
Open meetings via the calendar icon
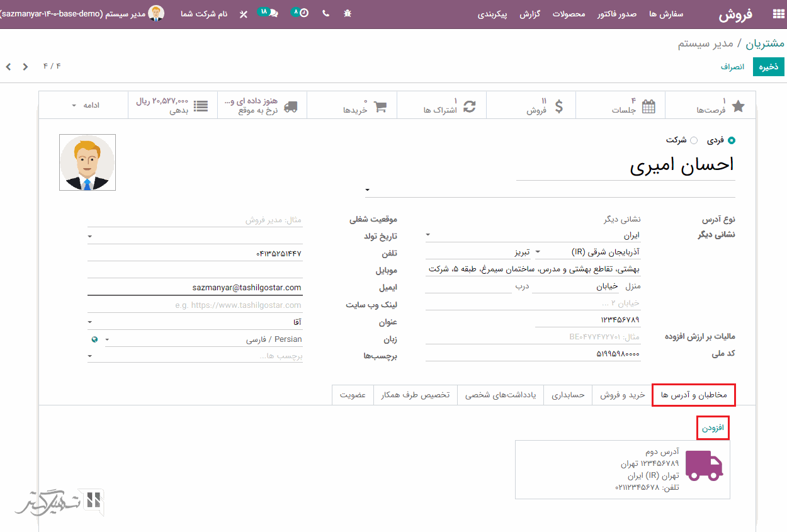click(648, 106)
